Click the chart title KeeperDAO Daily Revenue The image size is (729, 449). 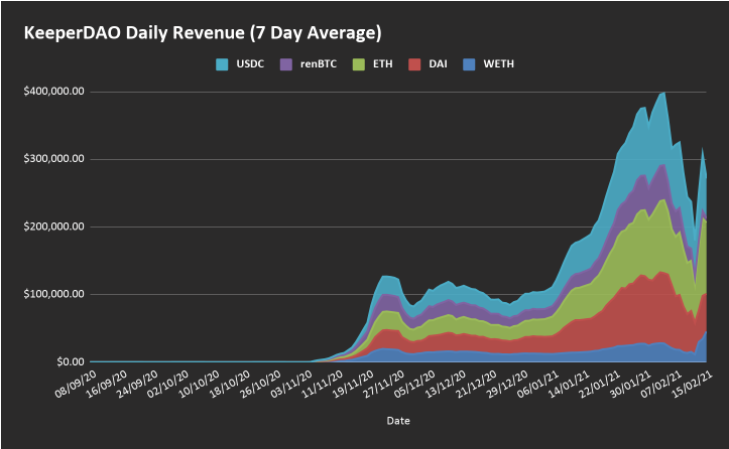(x=203, y=33)
